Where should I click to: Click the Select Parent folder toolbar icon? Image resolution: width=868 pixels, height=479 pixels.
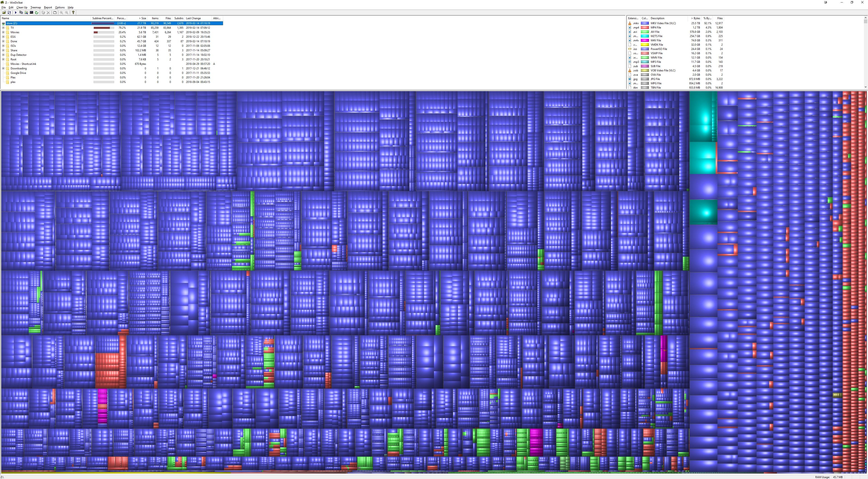coord(55,12)
